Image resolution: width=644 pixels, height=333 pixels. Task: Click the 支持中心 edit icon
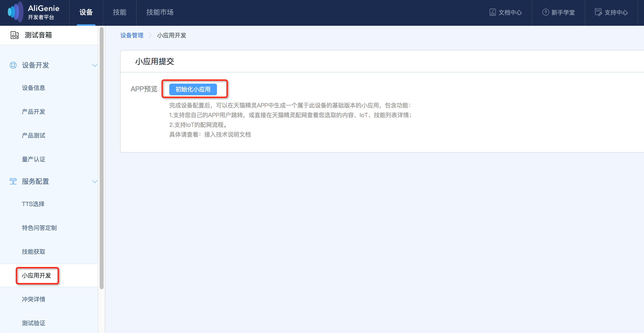(599, 12)
